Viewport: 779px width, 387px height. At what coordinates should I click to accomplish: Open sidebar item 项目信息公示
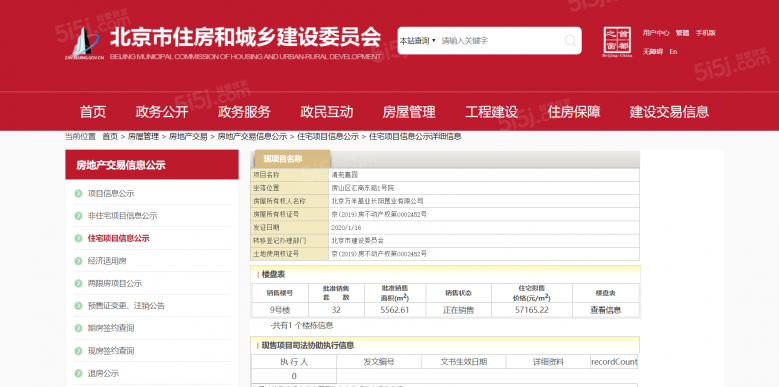coord(111,193)
